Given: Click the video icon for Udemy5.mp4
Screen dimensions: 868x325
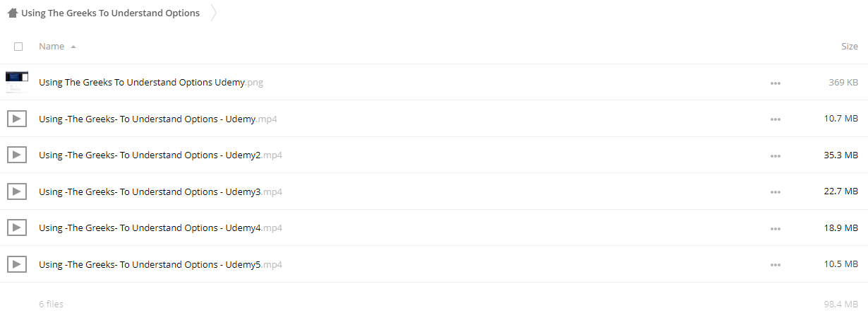Looking at the screenshot, I should [17, 264].
